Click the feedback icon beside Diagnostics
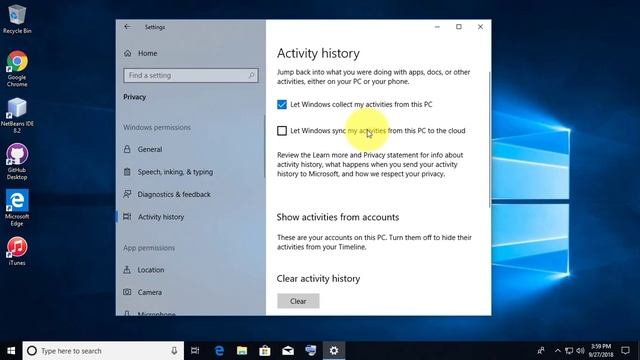The image size is (640, 360). (127, 194)
